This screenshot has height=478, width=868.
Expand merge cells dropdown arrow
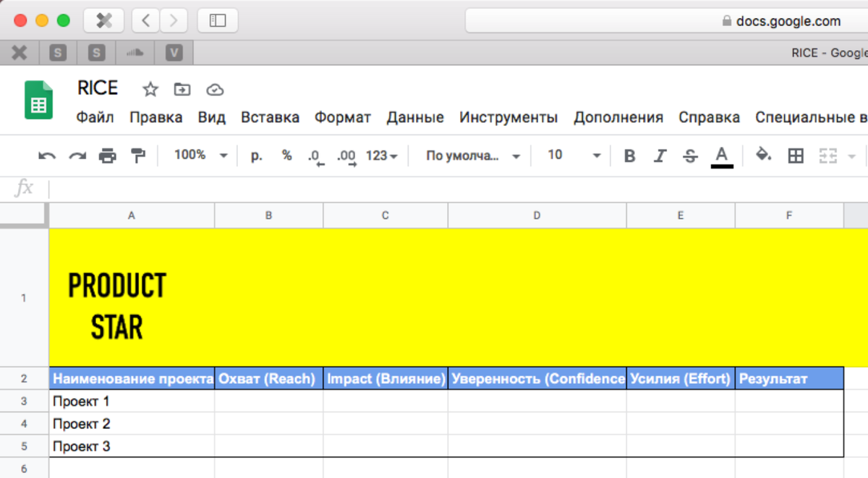[851, 156]
